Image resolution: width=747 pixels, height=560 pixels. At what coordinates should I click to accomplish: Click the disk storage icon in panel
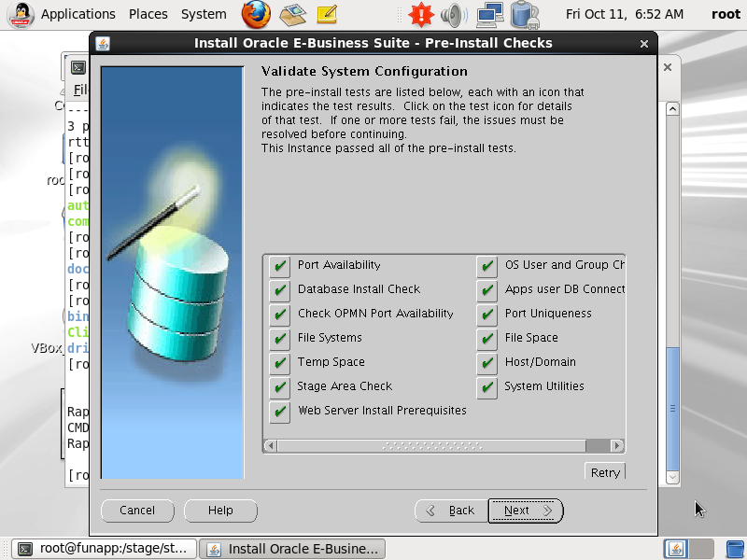[525, 15]
